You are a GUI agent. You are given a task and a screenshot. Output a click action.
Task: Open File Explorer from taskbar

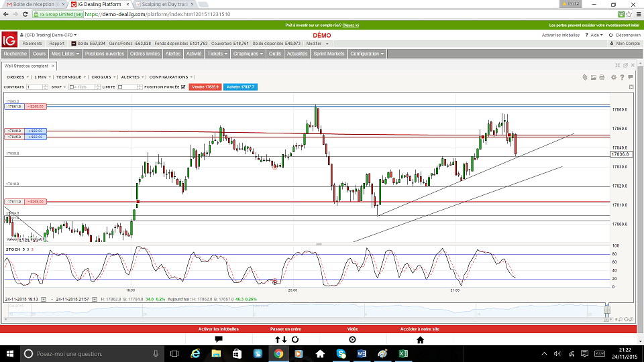pos(216,353)
